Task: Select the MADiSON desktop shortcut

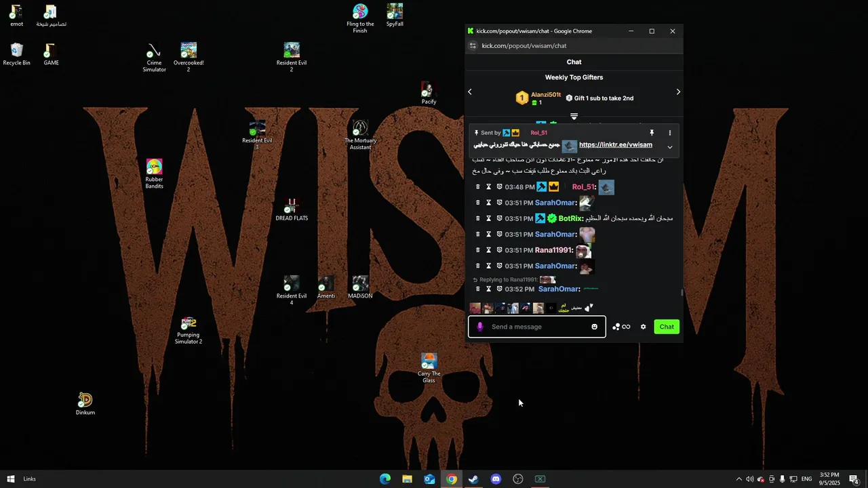Action: [360, 288]
